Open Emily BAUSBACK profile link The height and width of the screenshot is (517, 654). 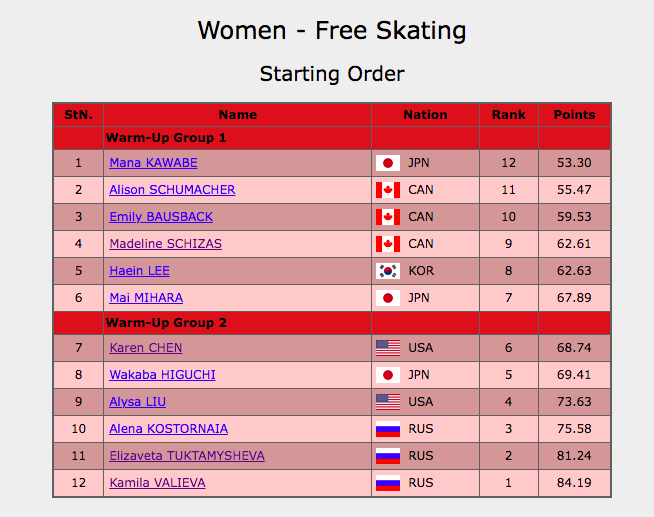[x=161, y=217]
